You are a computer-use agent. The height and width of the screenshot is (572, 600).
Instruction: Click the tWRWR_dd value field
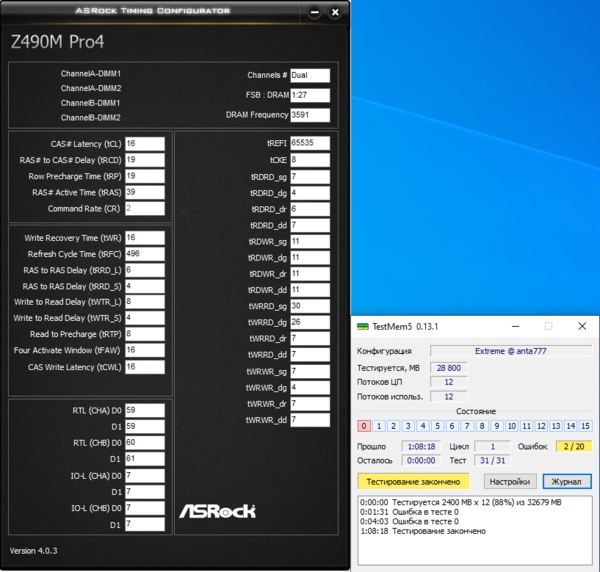[310, 420]
